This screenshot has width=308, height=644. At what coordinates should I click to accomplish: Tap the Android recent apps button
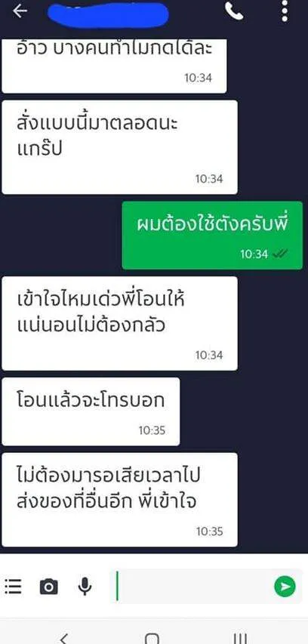tap(241, 638)
